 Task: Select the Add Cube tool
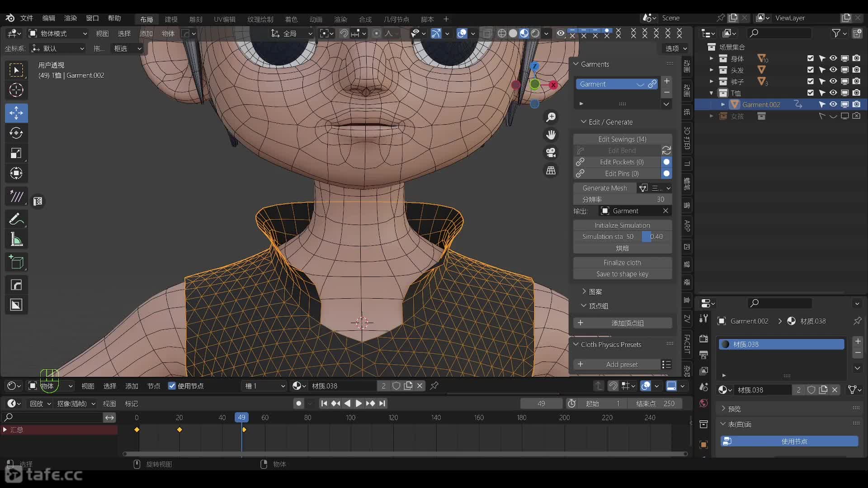16,262
